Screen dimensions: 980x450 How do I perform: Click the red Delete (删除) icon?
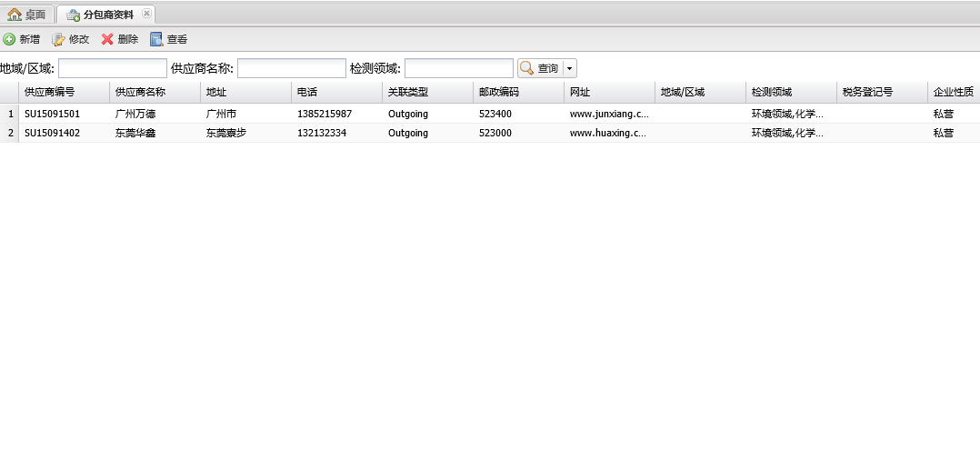(x=107, y=39)
